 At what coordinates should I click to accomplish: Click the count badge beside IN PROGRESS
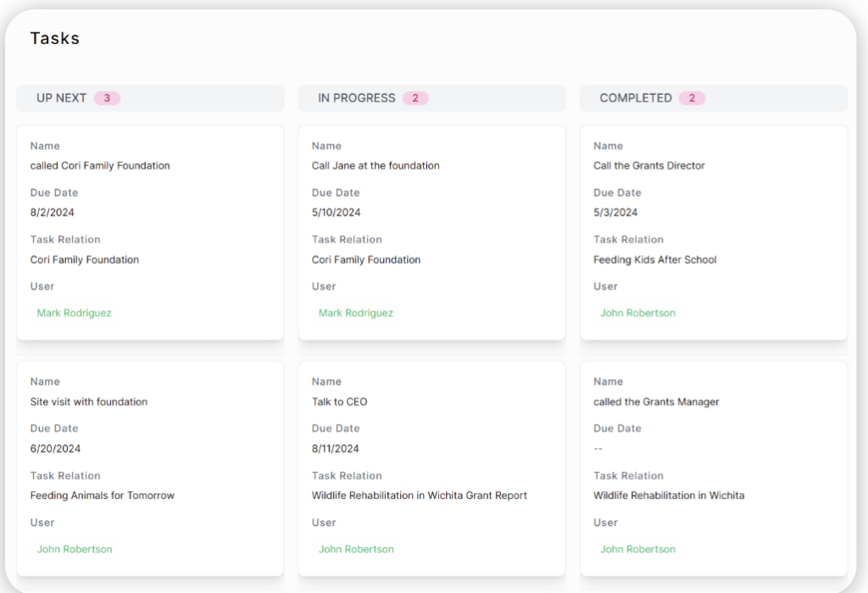tap(415, 98)
